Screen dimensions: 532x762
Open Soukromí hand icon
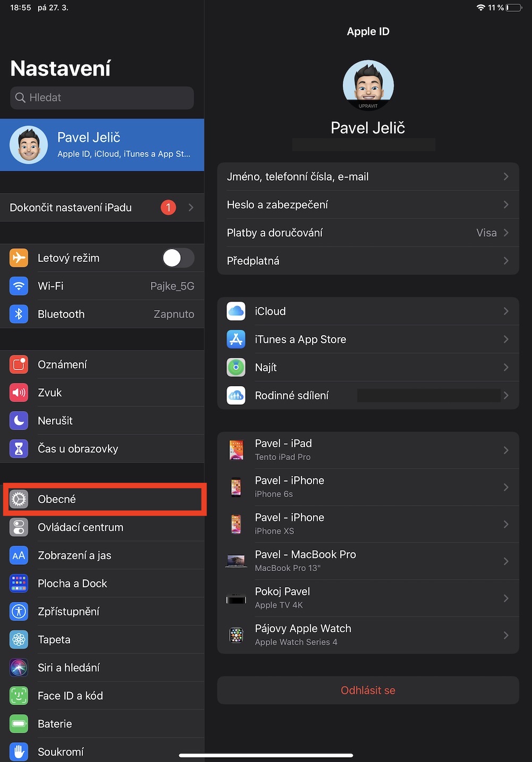pos(19,752)
